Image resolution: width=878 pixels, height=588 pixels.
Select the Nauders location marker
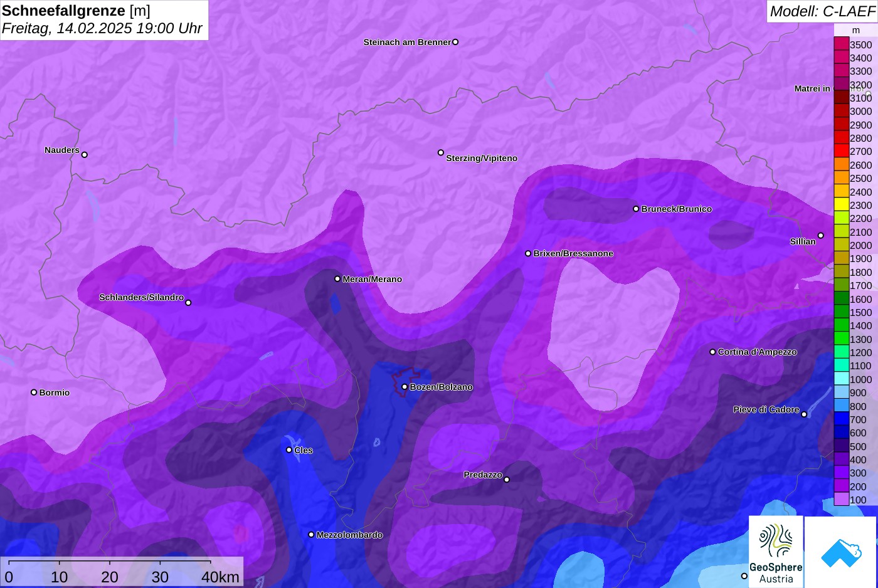coord(85,154)
